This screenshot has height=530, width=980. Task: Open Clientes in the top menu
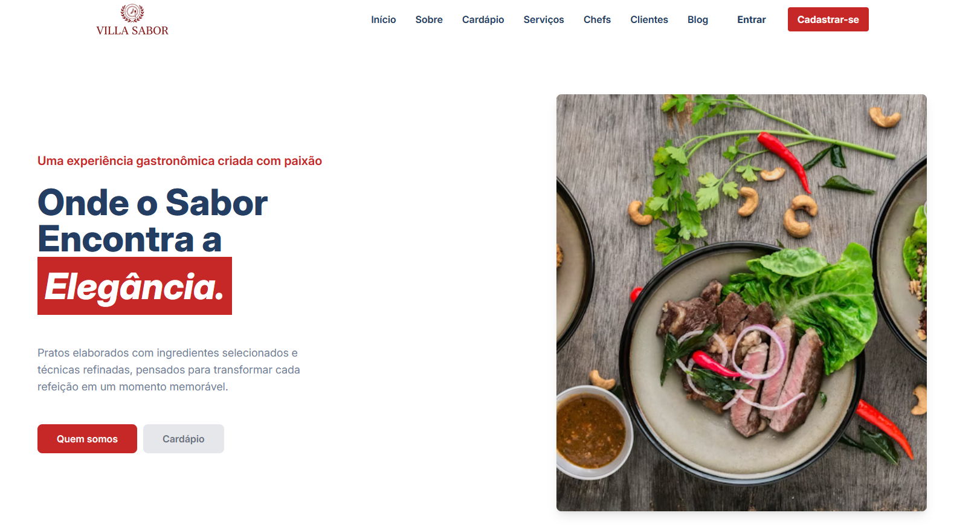tap(649, 19)
